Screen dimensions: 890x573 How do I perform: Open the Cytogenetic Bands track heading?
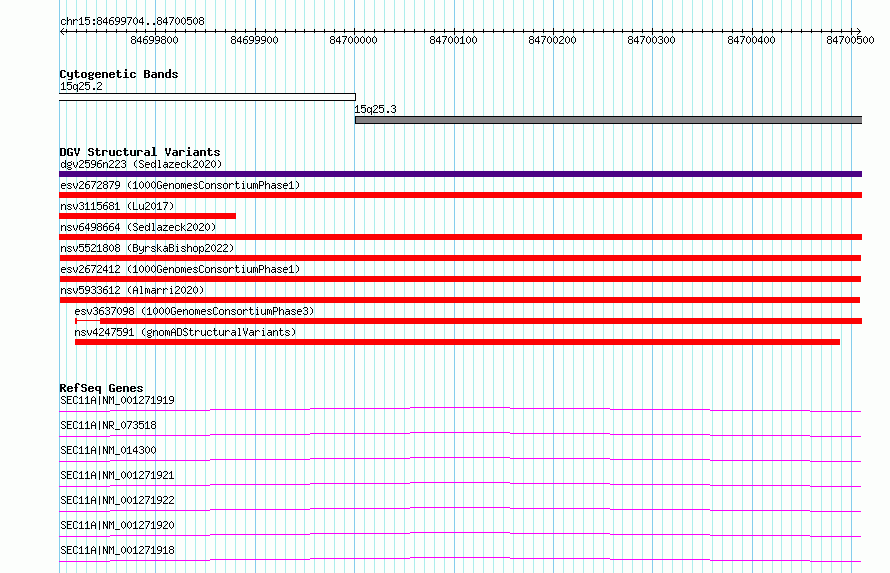pyautogui.click(x=119, y=74)
